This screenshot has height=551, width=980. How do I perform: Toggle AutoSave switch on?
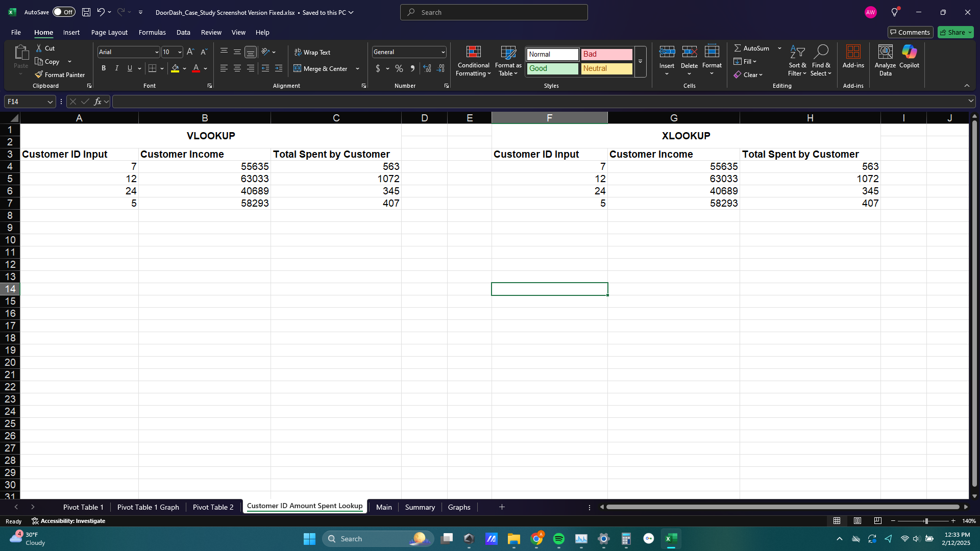(64, 12)
